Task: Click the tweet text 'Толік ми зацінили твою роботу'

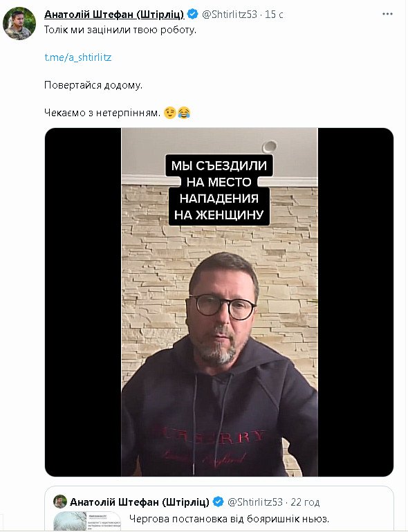Action: click(x=120, y=30)
